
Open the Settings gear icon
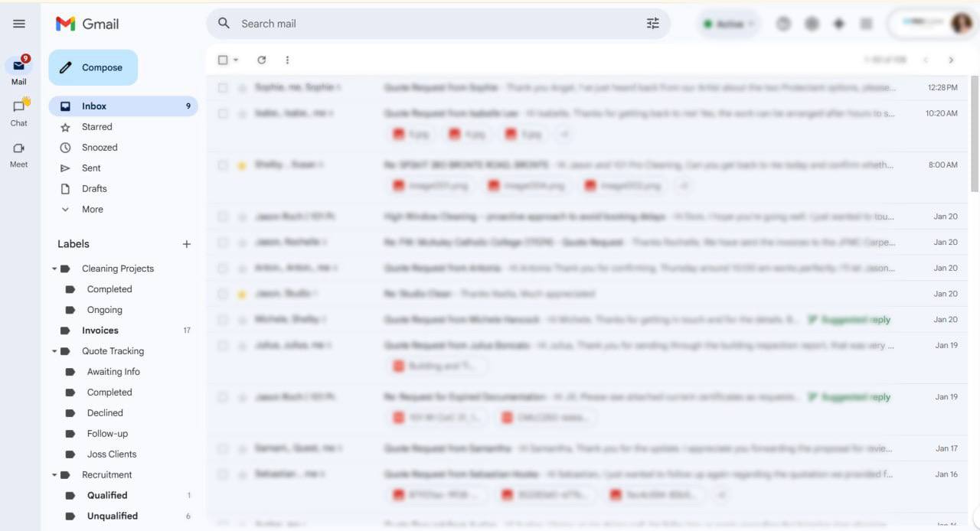tap(812, 24)
